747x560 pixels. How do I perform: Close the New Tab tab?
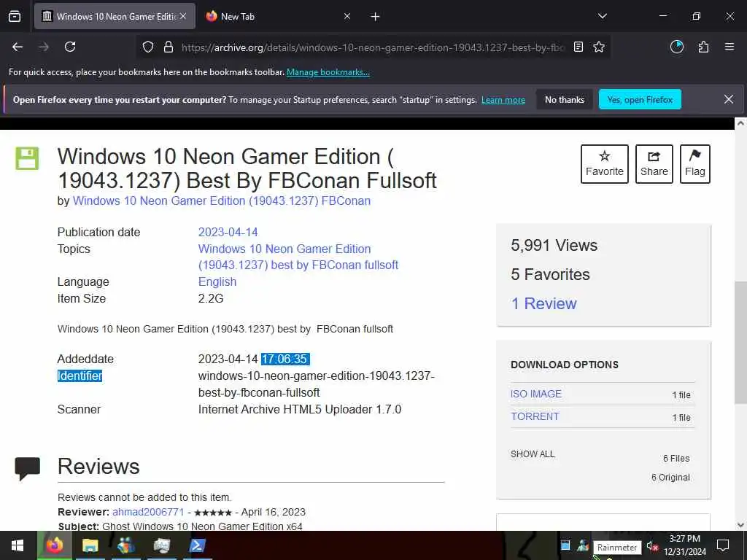click(x=347, y=17)
